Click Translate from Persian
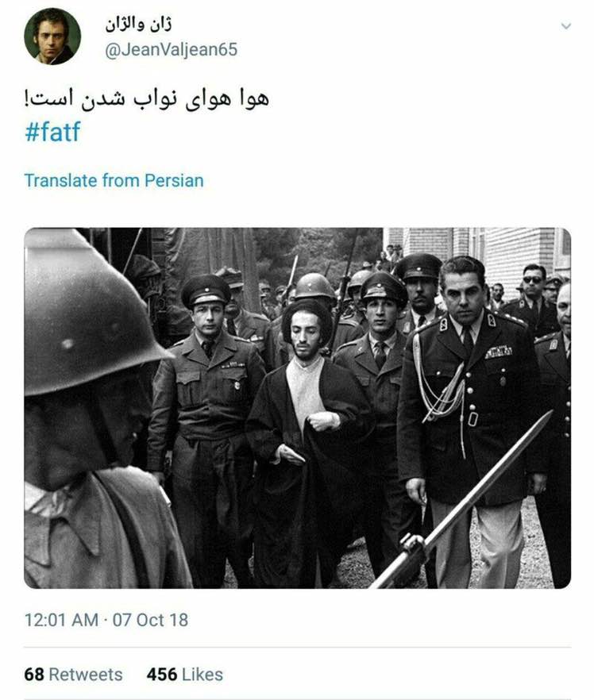 click(x=114, y=181)
